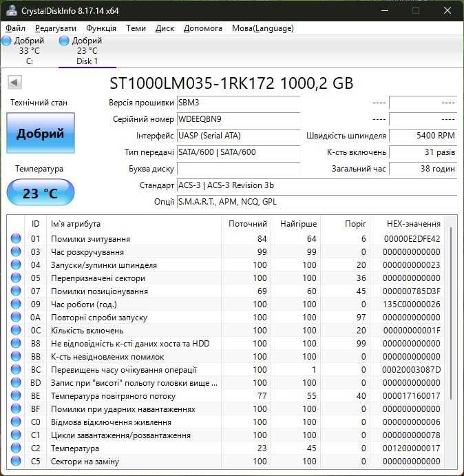Image resolution: width=464 pixels, height=476 pixels.
Task: Select the Перепризначені сектори row
Action: [226, 278]
